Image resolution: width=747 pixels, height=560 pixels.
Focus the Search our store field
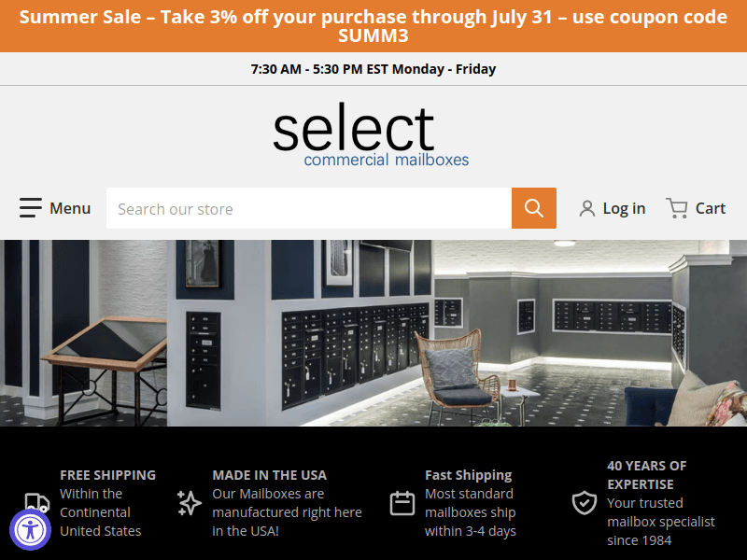[309, 208]
